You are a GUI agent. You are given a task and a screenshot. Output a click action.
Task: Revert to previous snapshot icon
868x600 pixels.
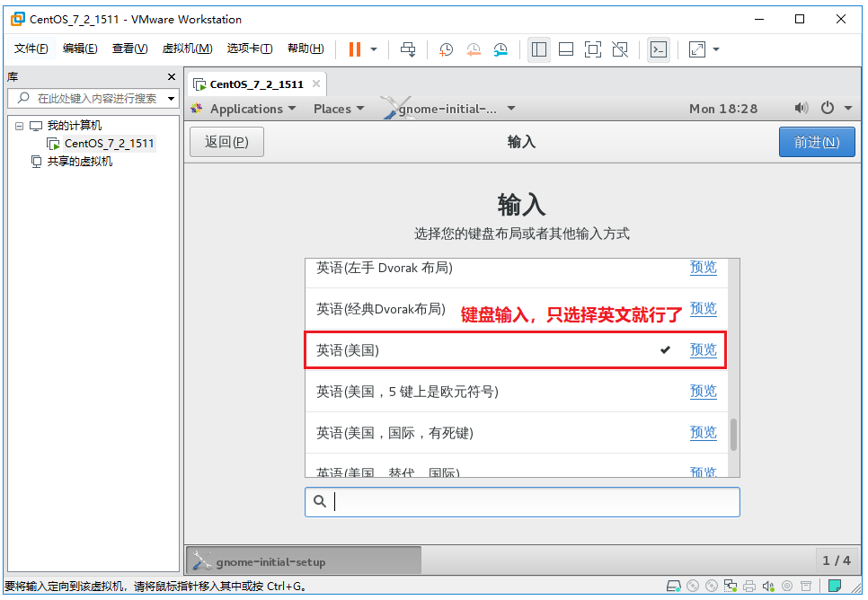click(474, 49)
